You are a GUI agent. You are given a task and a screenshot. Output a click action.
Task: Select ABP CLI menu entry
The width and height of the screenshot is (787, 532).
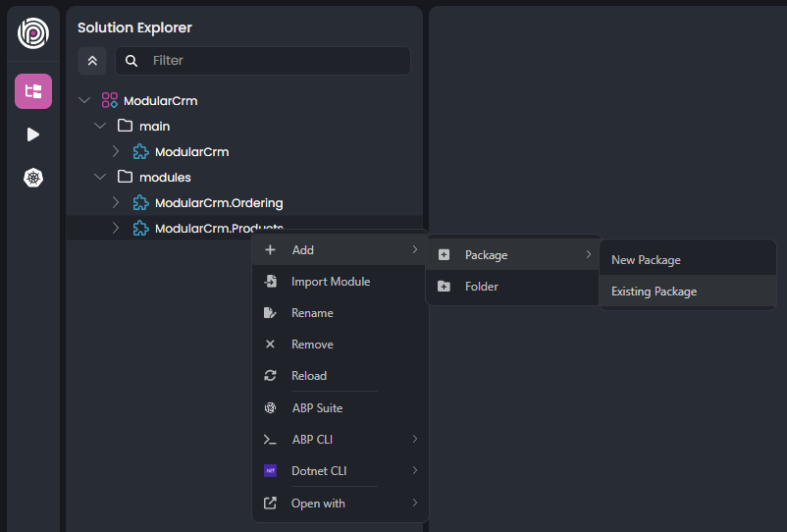[340, 440]
